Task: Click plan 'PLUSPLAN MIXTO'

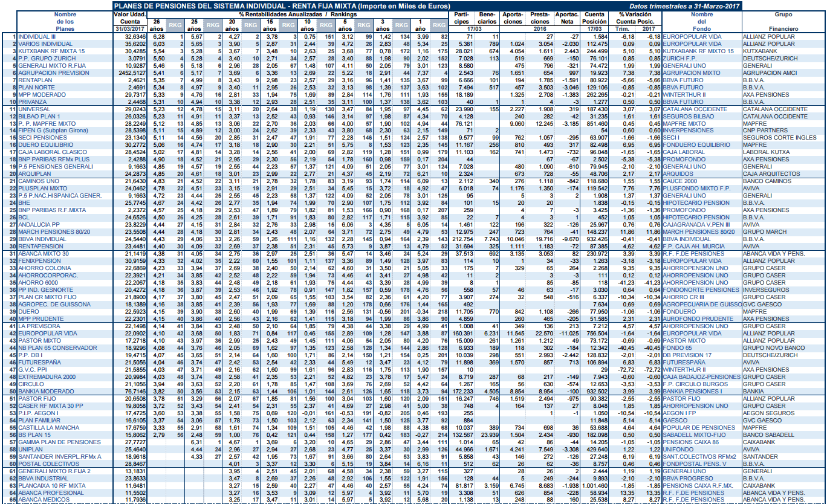Action: (x=42, y=188)
